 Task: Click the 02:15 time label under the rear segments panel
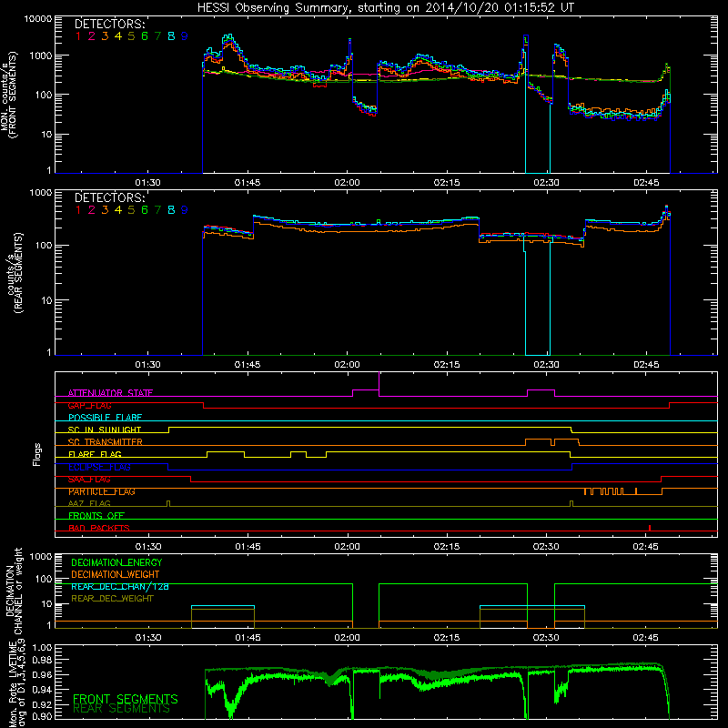447,365
